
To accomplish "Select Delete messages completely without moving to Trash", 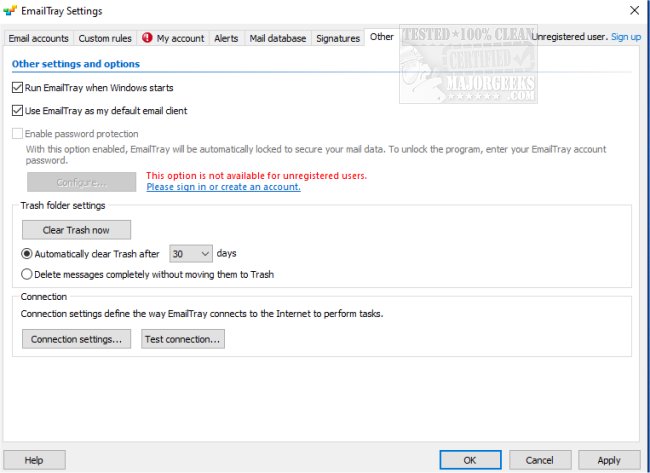I will [27, 274].
